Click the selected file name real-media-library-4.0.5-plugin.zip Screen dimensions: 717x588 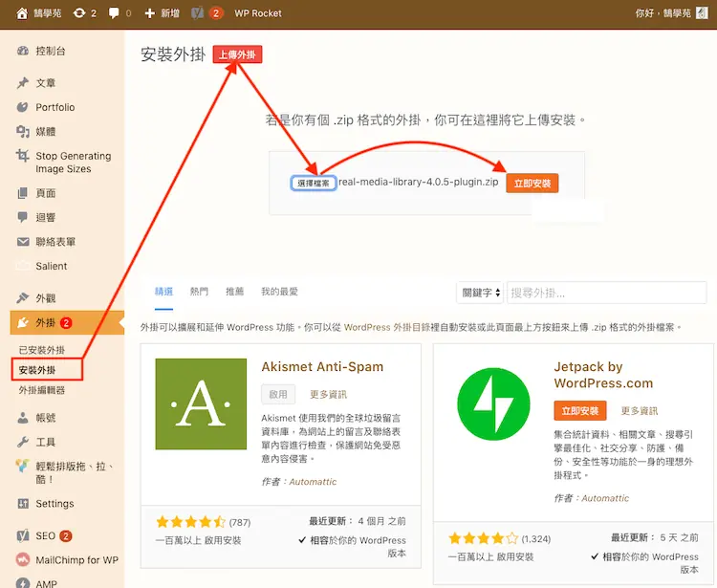tap(419, 182)
